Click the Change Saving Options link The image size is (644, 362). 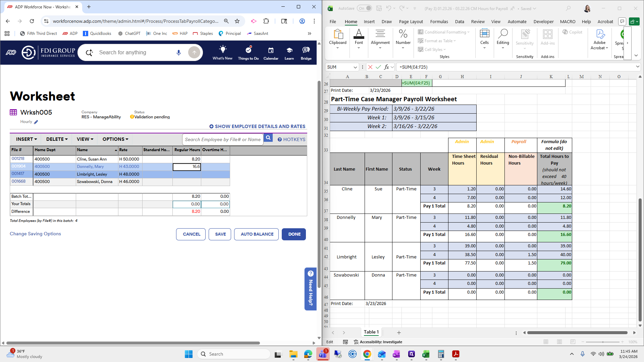[35, 234]
